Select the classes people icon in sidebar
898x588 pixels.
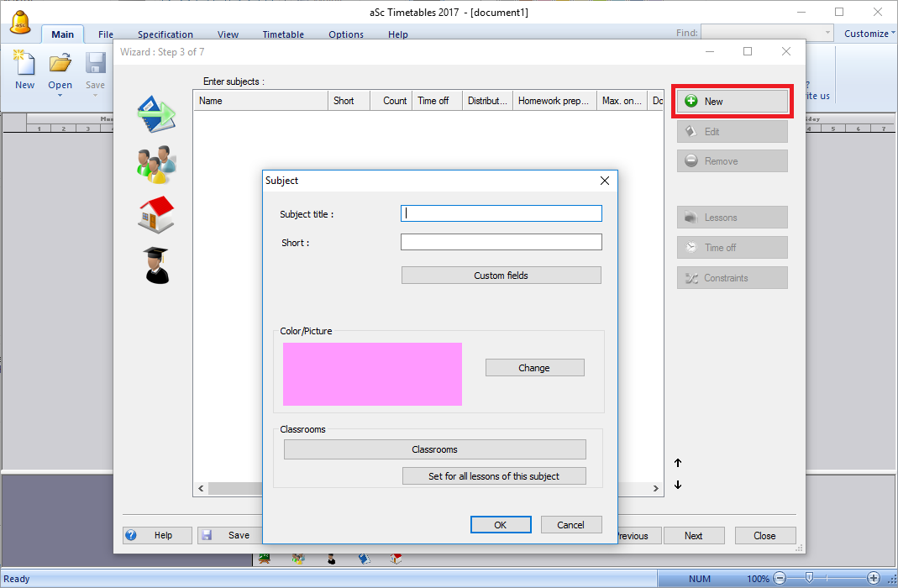click(156, 164)
